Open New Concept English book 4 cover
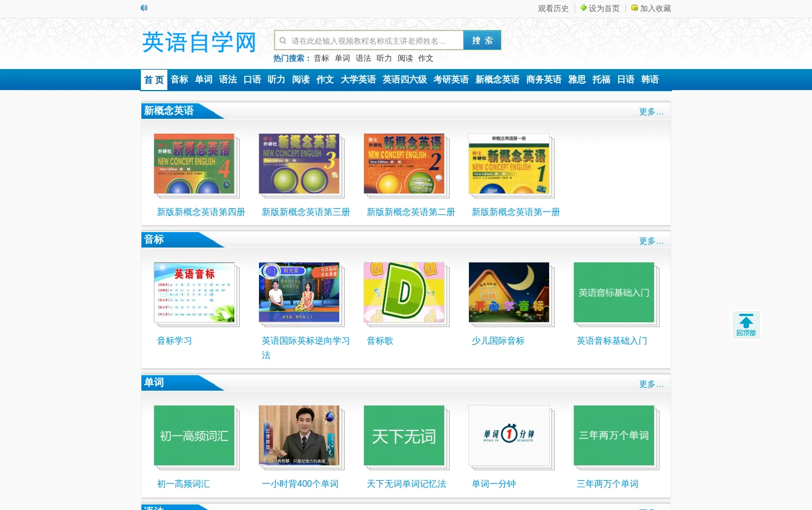This screenshot has height=510, width=812. click(x=194, y=164)
